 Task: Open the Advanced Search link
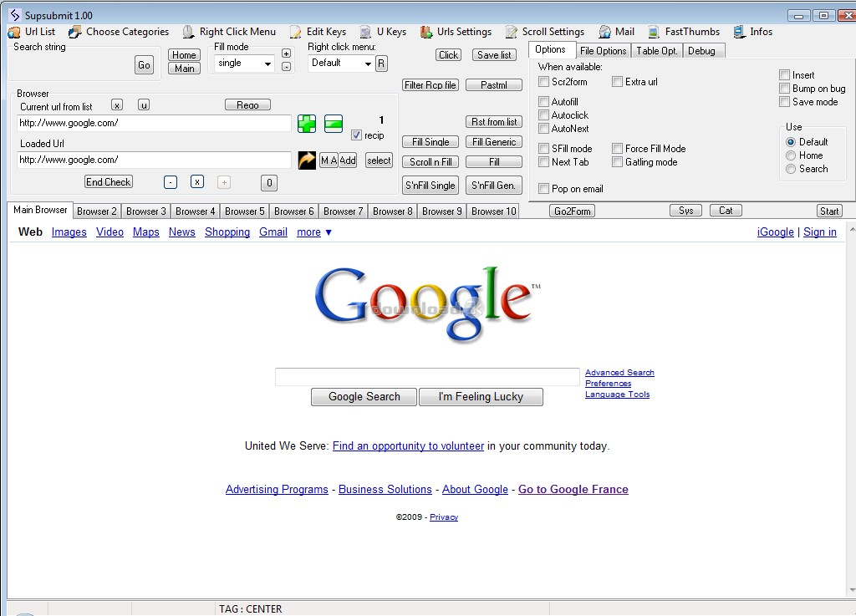tap(619, 373)
